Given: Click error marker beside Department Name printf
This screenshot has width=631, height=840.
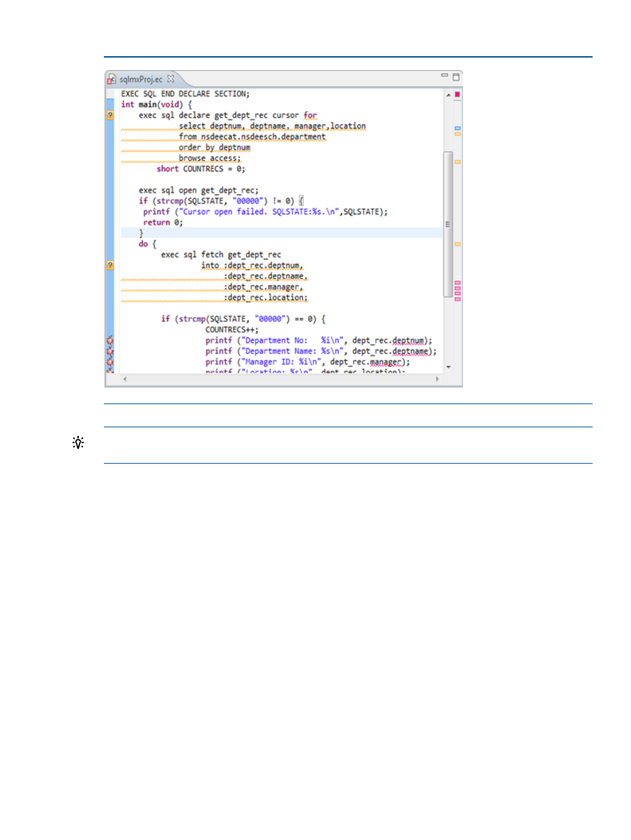Looking at the screenshot, I should pyautogui.click(x=110, y=351).
